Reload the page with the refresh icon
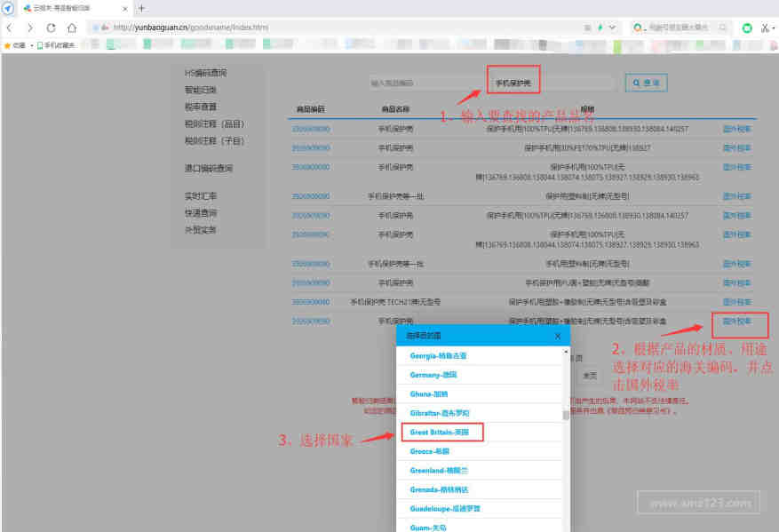 [52, 28]
